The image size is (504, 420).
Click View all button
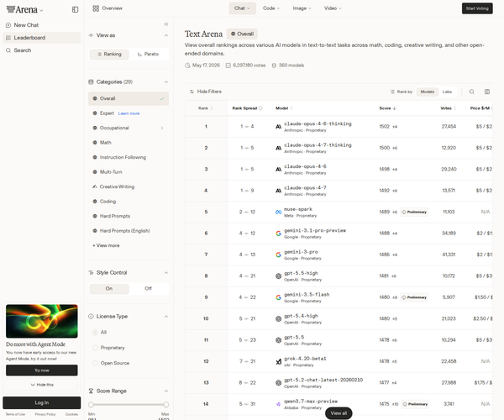[339, 413]
